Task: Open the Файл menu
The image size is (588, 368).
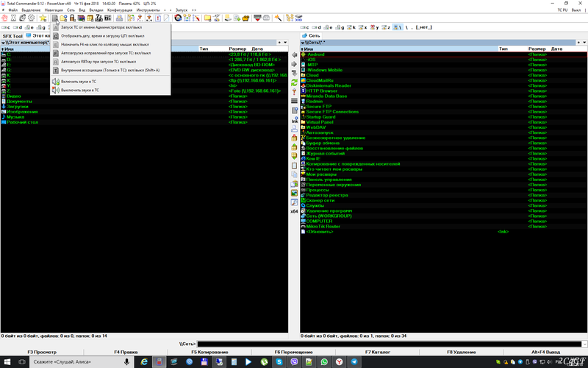Action: click(x=12, y=10)
